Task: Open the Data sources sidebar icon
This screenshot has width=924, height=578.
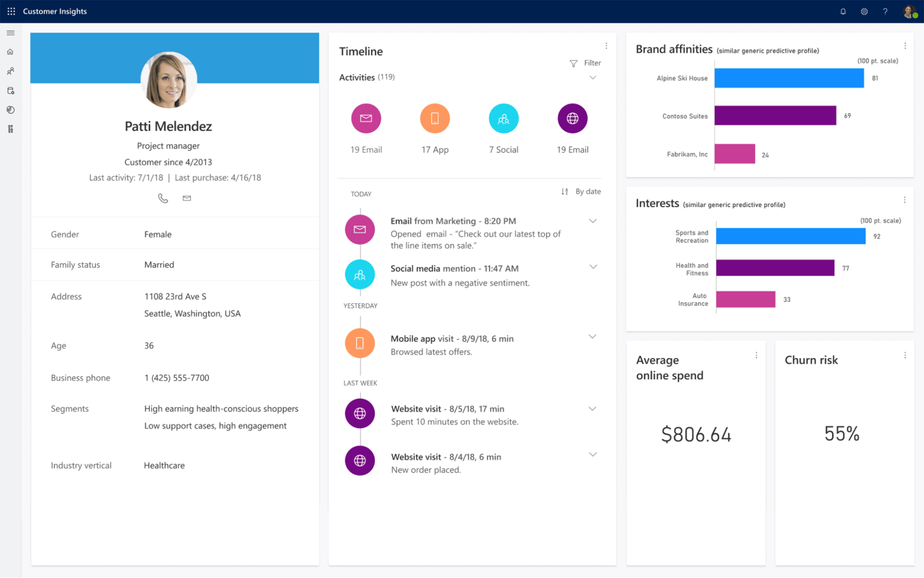Action: (10, 91)
